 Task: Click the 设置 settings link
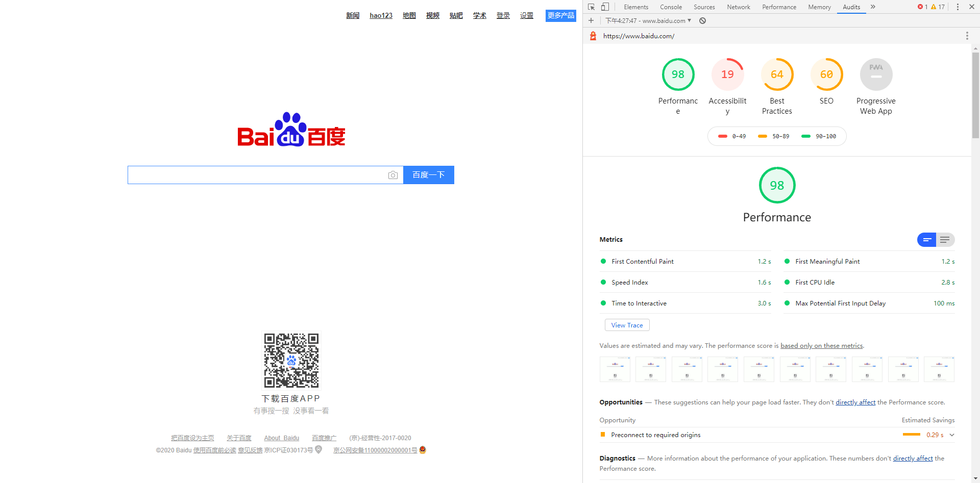coord(527,15)
